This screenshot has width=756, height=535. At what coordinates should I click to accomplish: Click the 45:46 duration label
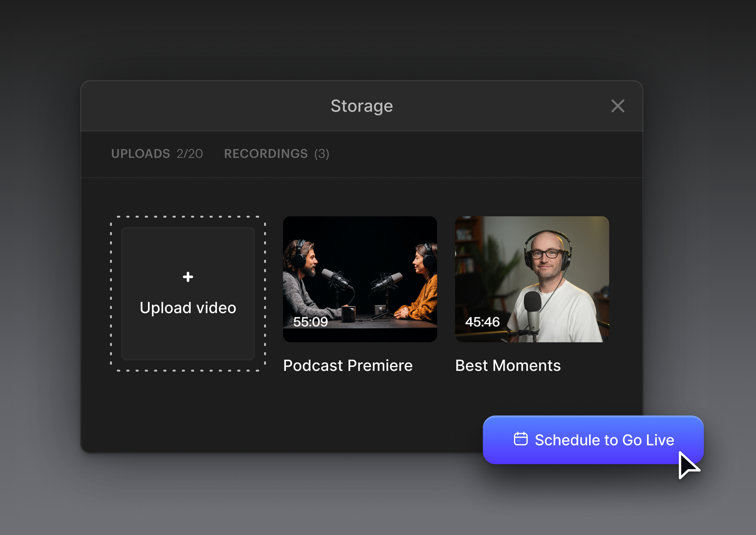coord(482,322)
